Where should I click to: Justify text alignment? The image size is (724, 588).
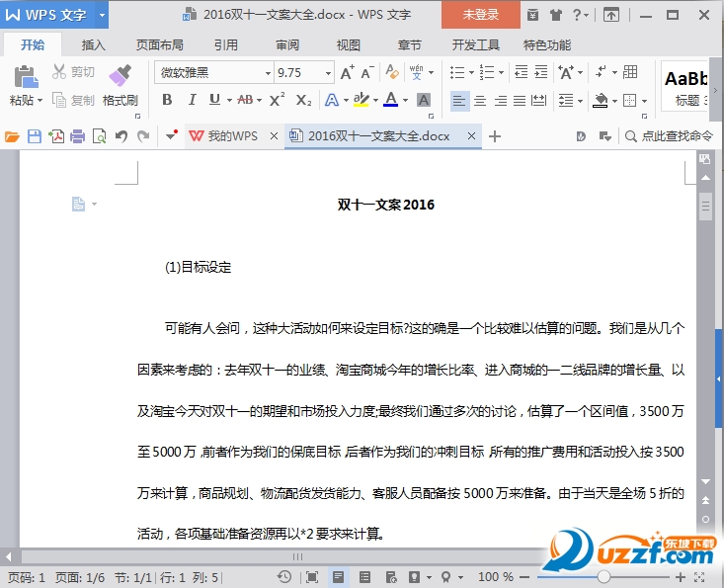(x=520, y=100)
